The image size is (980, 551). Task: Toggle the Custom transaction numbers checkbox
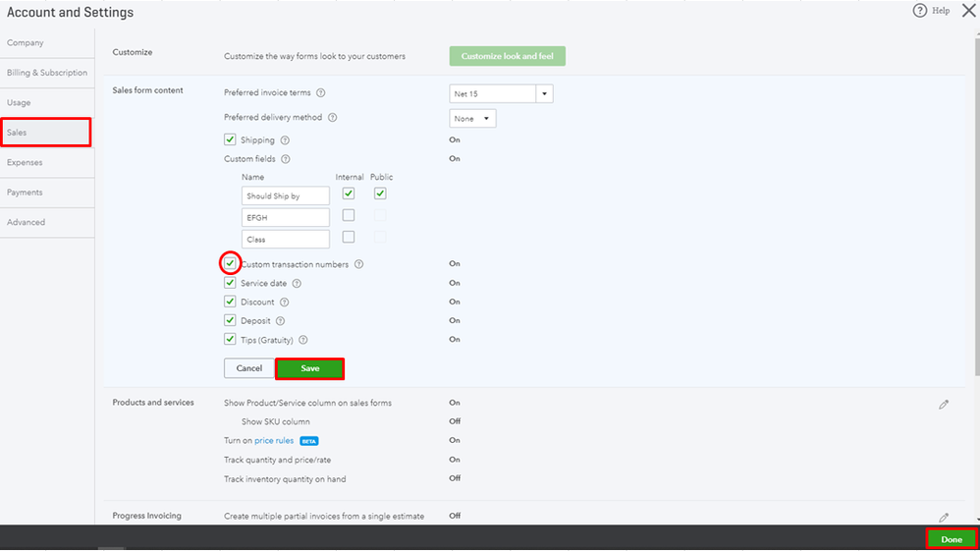230,263
